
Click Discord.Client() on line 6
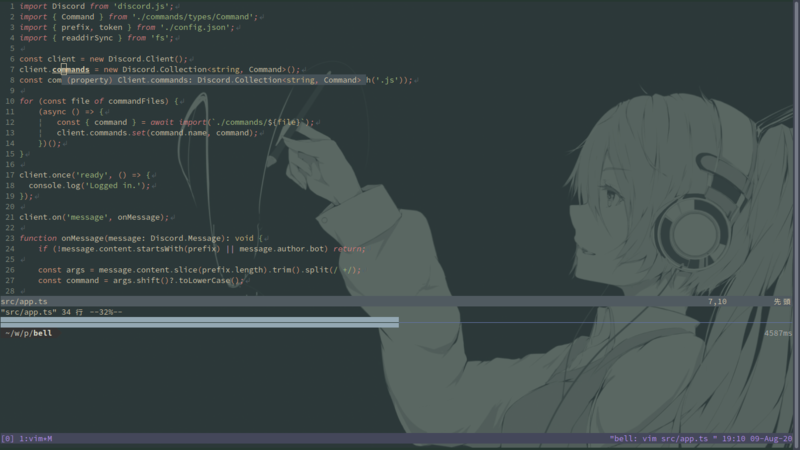pyautogui.click(x=148, y=59)
